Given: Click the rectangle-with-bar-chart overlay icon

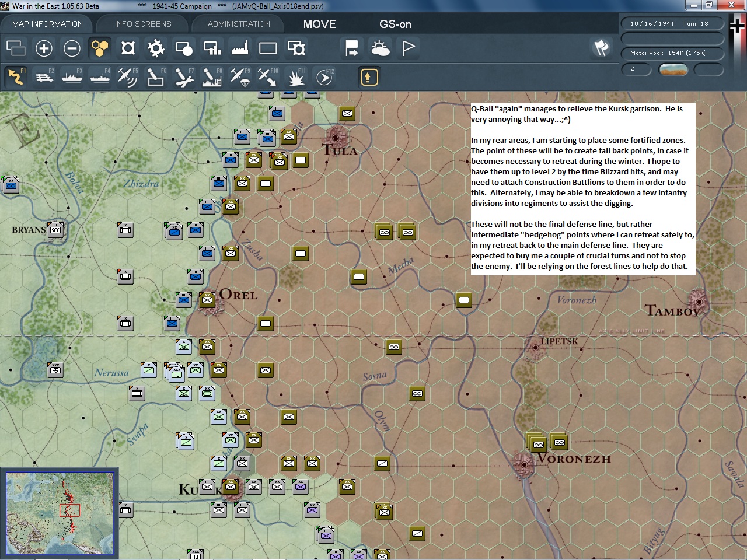Looking at the screenshot, I should click(x=212, y=48).
